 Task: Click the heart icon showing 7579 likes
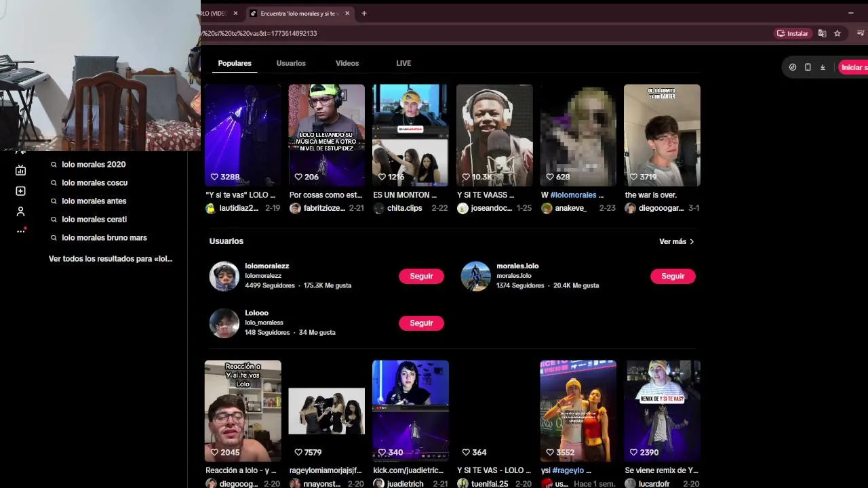coord(298,452)
